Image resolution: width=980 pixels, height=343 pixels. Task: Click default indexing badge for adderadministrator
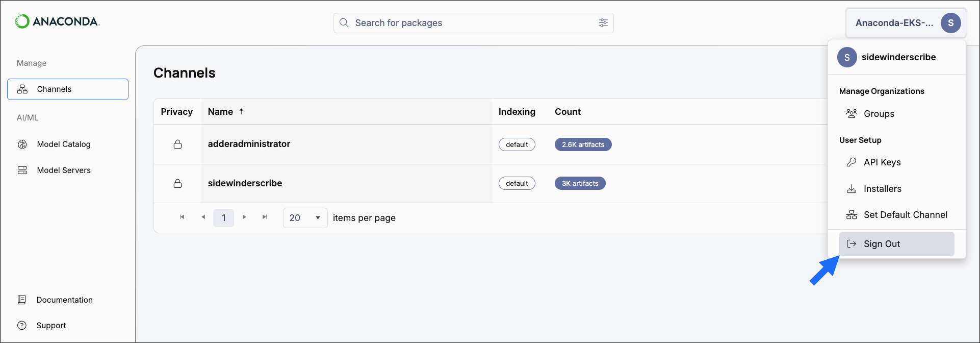[x=517, y=144]
